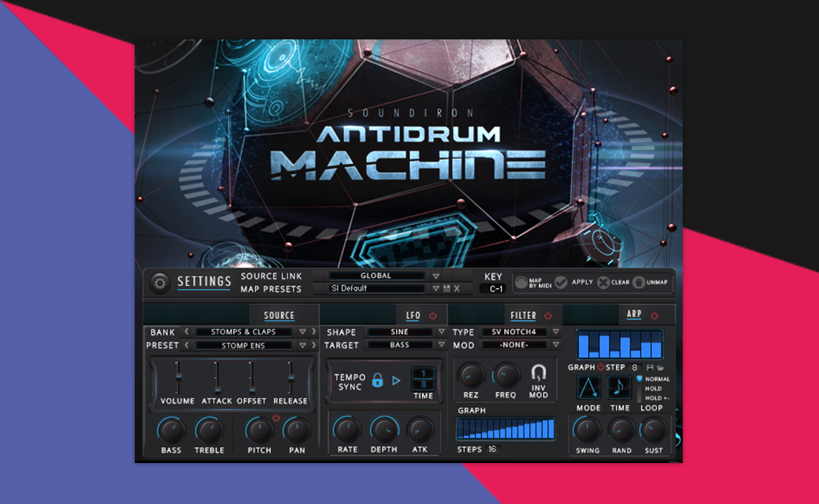
Task: Click the Unmap trash icon
Action: pos(639,283)
